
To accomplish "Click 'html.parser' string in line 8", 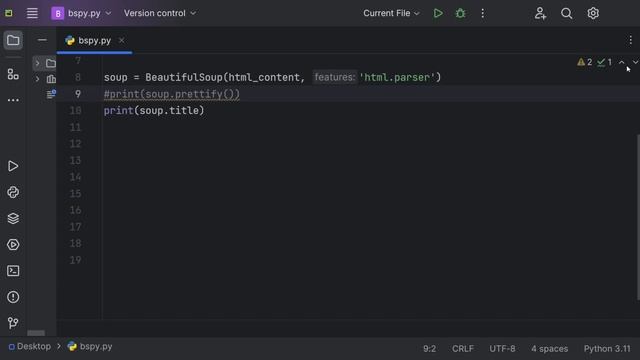I will (x=397, y=77).
